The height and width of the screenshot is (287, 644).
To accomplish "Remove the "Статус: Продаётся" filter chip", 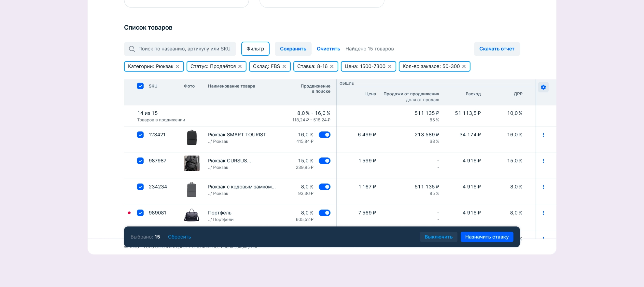I will tap(240, 66).
